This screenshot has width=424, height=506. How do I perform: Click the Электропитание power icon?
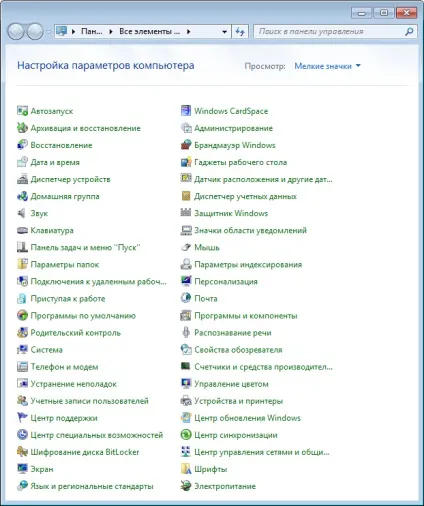click(x=186, y=486)
